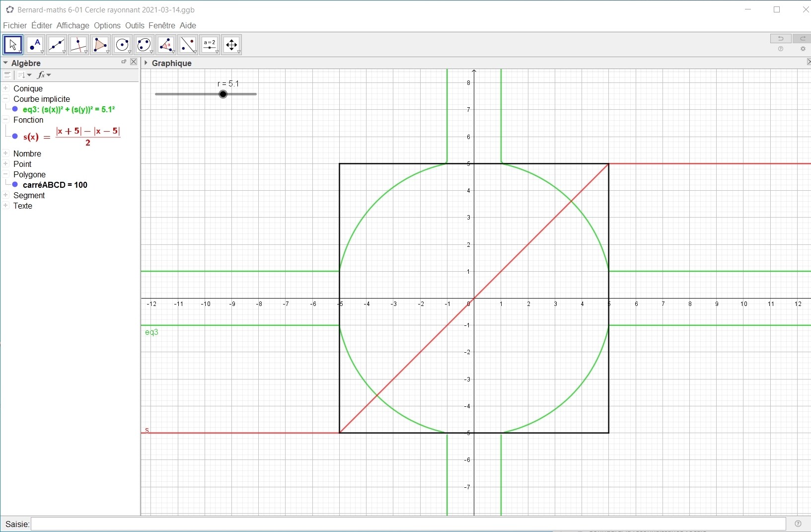Screen dimensions: 811x532
Task: Open the Éditer menu
Action: pyautogui.click(x=42, y=25)
